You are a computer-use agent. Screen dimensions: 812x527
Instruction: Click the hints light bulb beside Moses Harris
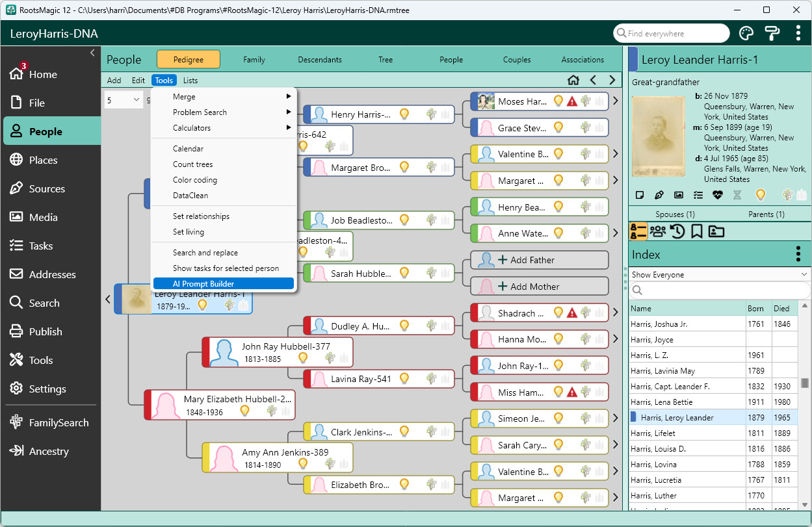558,101
